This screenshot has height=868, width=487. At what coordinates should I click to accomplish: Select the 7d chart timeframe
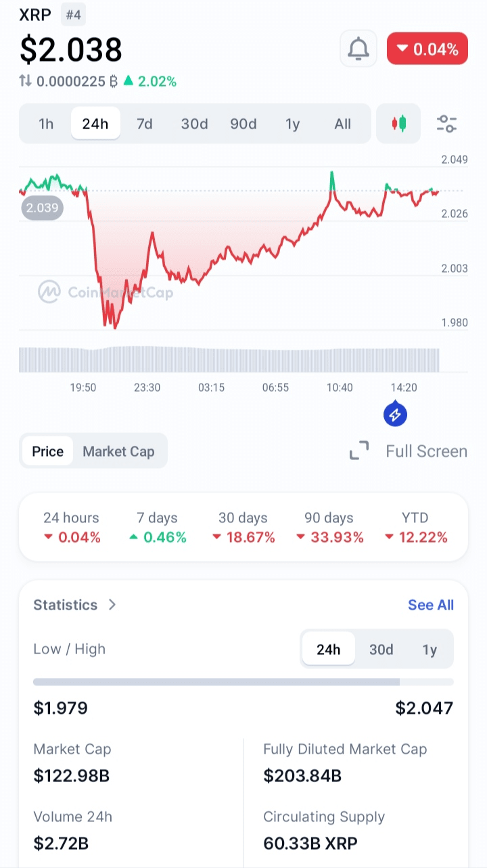click(x=144, y=124)
